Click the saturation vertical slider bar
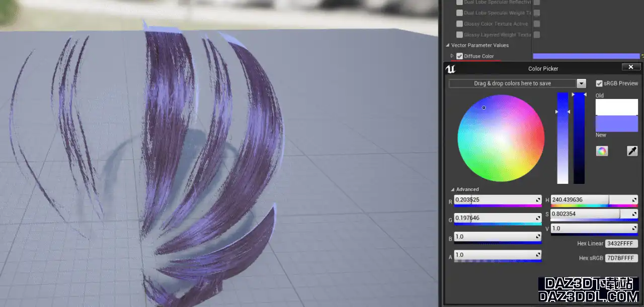Screen dimensions: 644x307 click(562, 138)
